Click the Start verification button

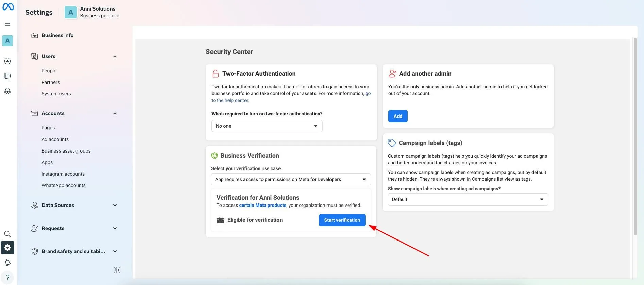pos(342,220)
